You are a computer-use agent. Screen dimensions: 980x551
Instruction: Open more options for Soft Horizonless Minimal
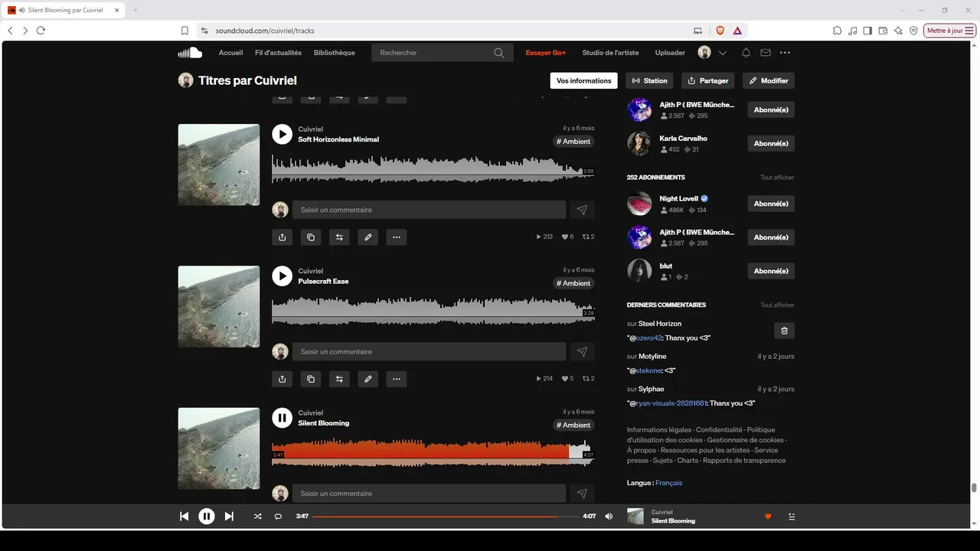[397, 237]
